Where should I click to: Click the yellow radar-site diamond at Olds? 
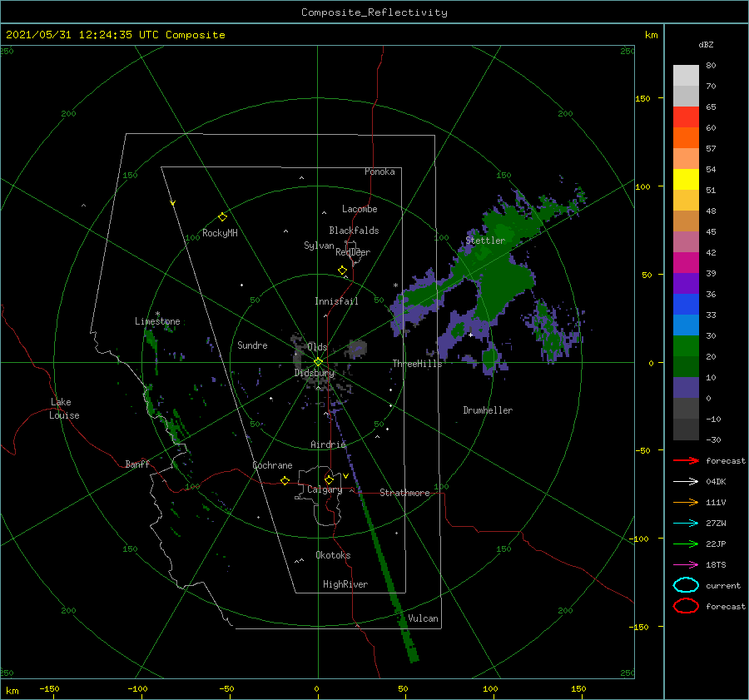(x=318, y=362)
